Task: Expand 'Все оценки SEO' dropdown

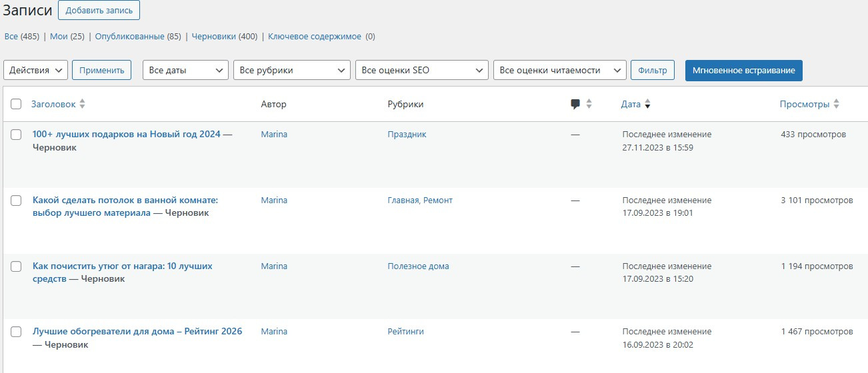Action: point(421,70)
